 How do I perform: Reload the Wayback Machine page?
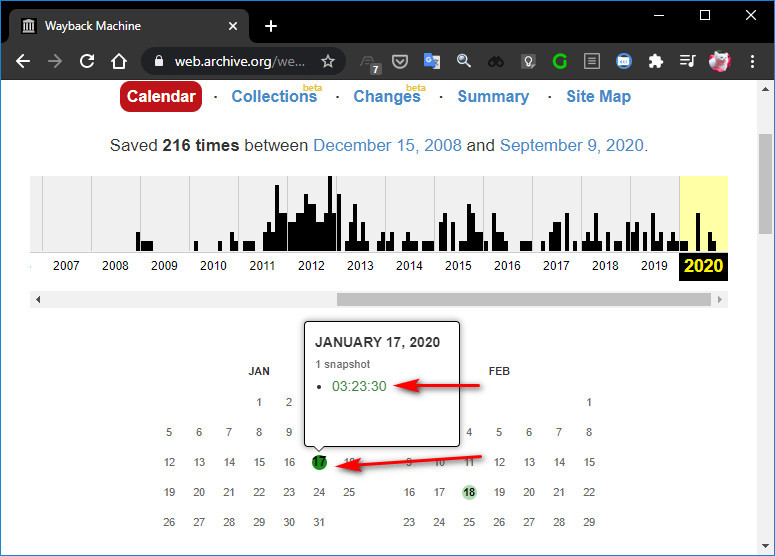(x=87, y=61)
